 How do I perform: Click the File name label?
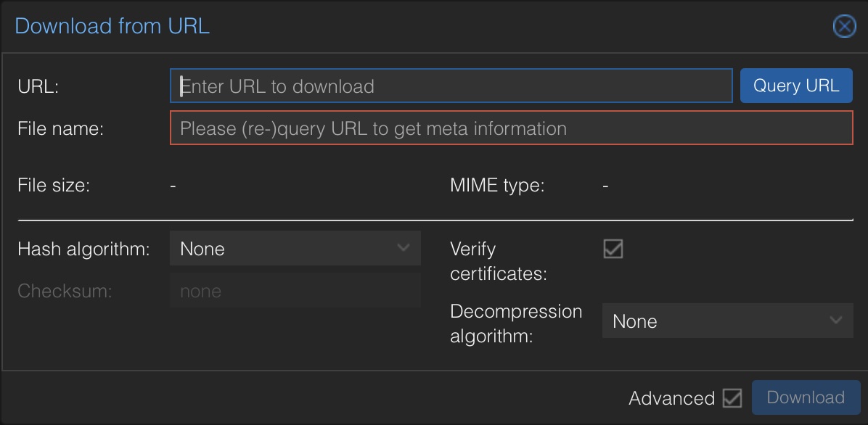[61, 128]
